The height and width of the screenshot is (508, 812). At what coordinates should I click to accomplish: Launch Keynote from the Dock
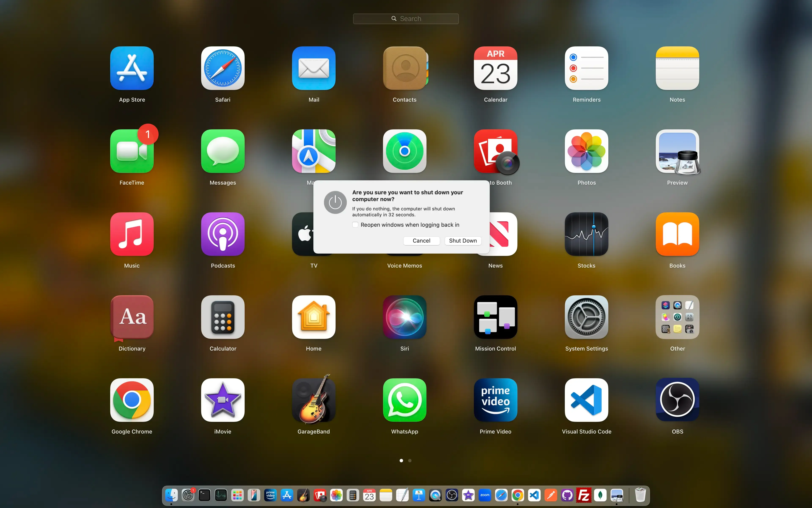tap(419, 495)
